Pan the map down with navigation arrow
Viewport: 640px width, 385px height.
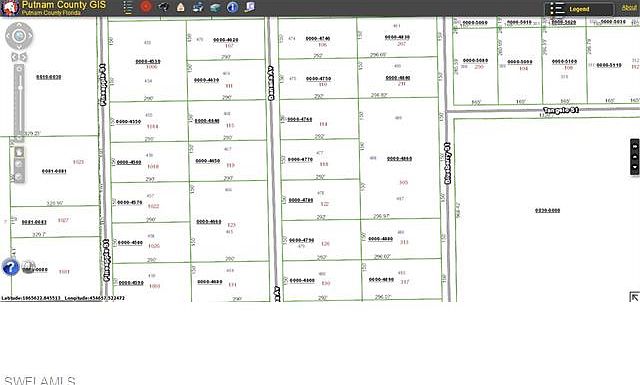click(19, 47)
